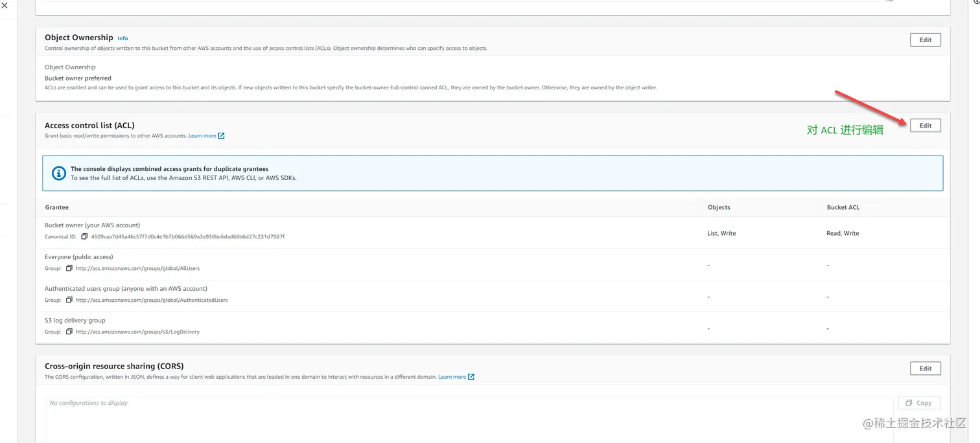Edit the Access control list (ACL)
The width and height of the screenshot is (980, 443).
click(925, 126)
